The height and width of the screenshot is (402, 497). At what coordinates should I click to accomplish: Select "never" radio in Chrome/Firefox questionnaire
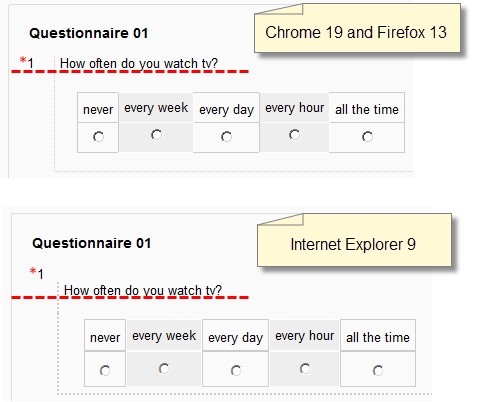pos(98,137)
